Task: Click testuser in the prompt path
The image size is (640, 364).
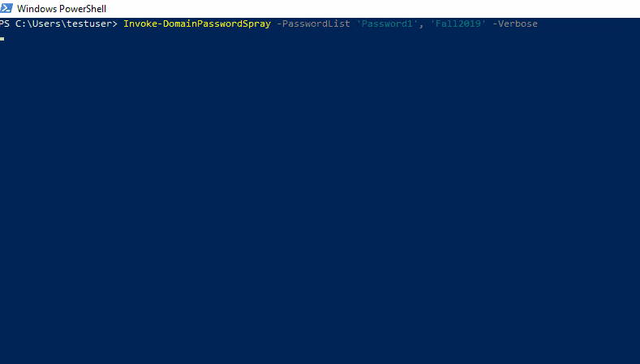Action: pyautogui.click(x=88, y=24)
